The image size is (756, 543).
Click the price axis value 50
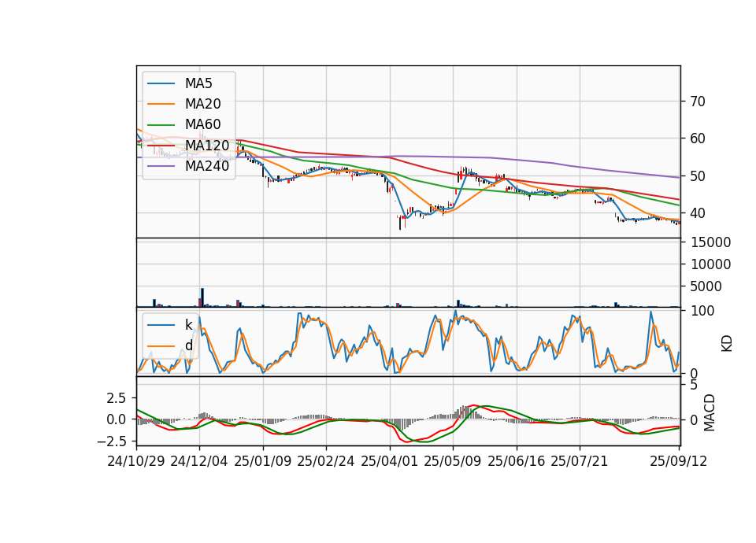(699, 175)
